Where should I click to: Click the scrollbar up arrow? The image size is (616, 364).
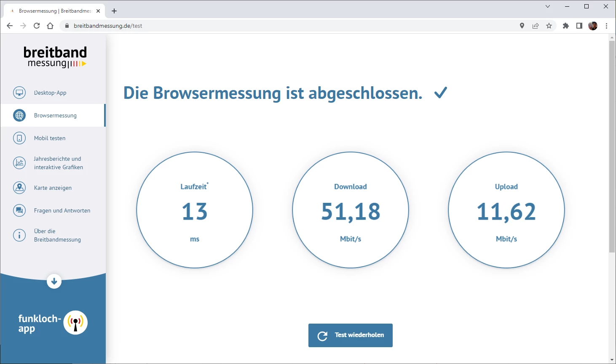pyautogui.click(x=612, y=37)
